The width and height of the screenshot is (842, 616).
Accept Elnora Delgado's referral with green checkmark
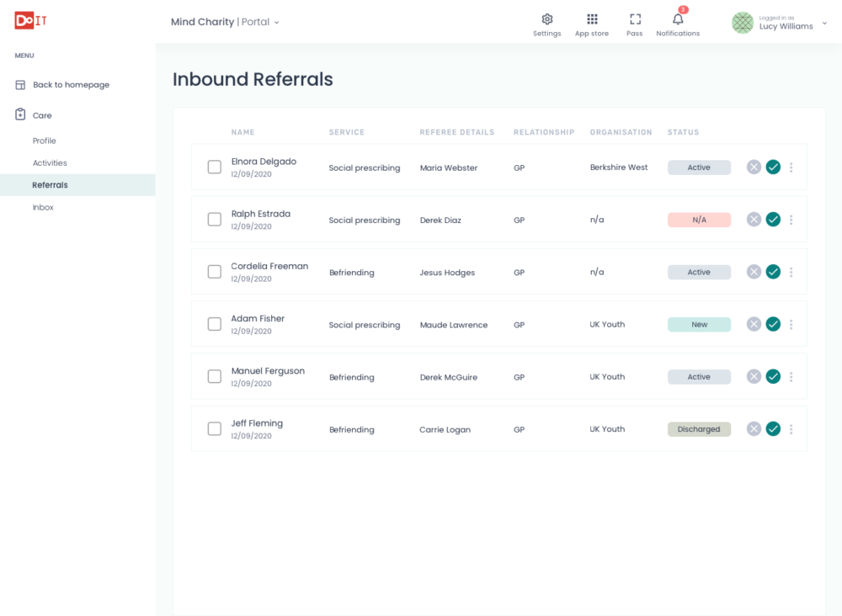(773, 167)
